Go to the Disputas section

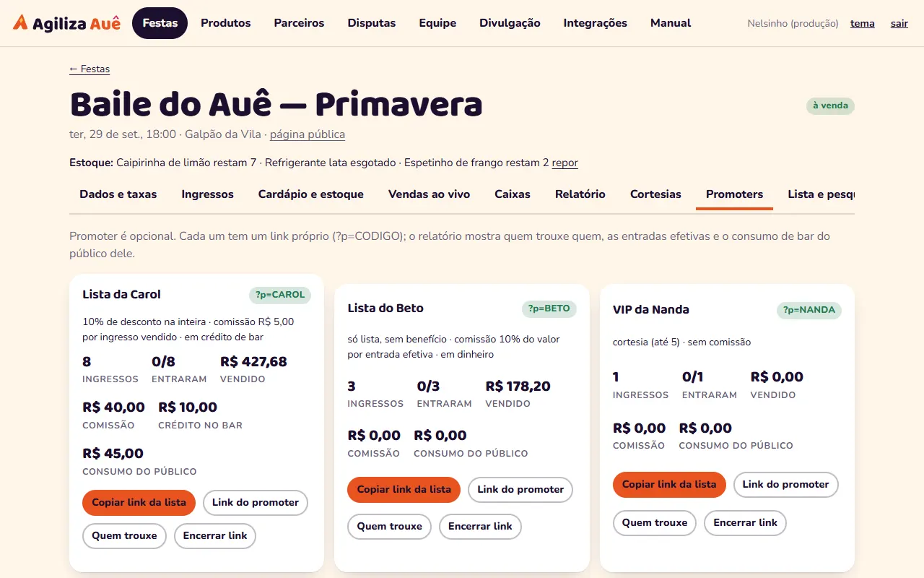tap(372, 23)
